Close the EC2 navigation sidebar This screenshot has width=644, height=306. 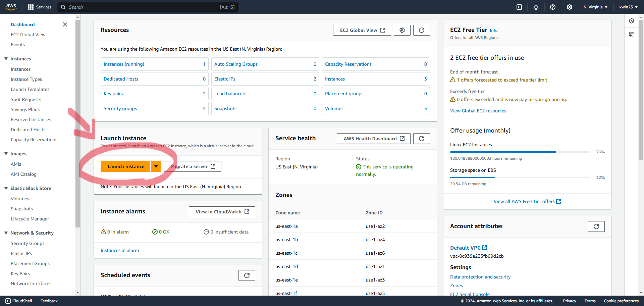click(65, 24)
